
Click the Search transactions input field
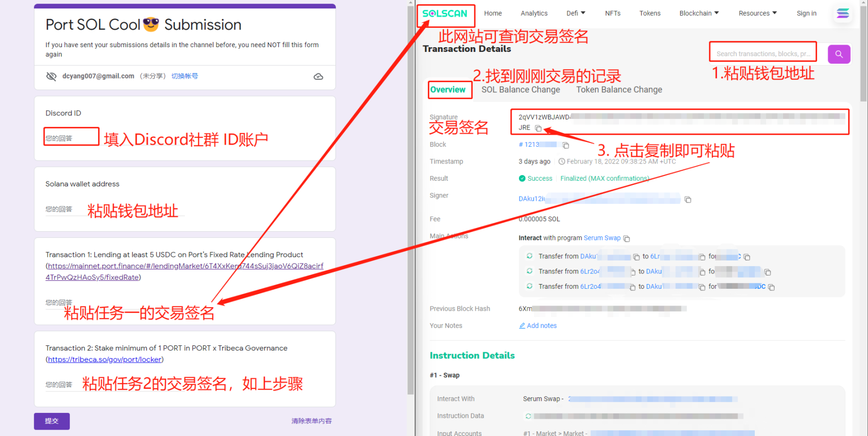click(763, 53)
